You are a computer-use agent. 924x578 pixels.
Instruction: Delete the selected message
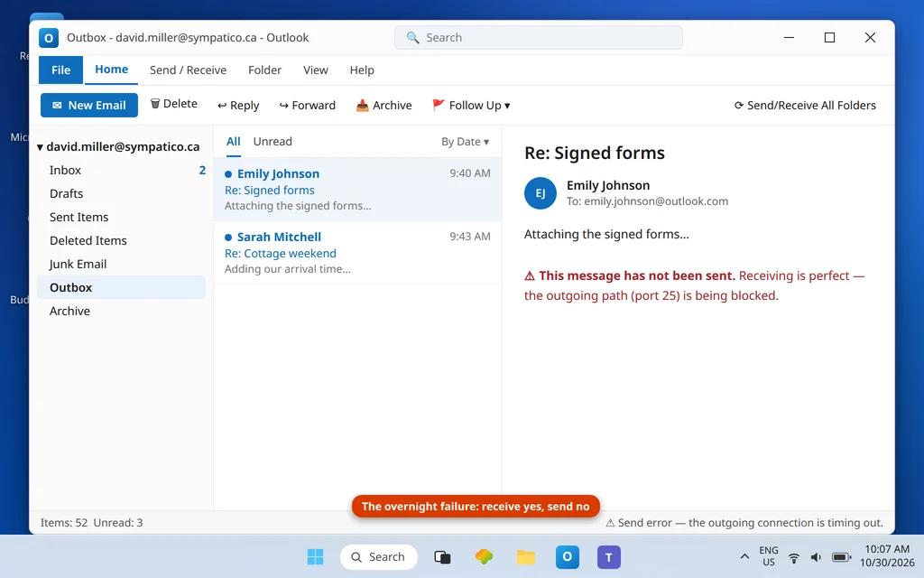174,104
